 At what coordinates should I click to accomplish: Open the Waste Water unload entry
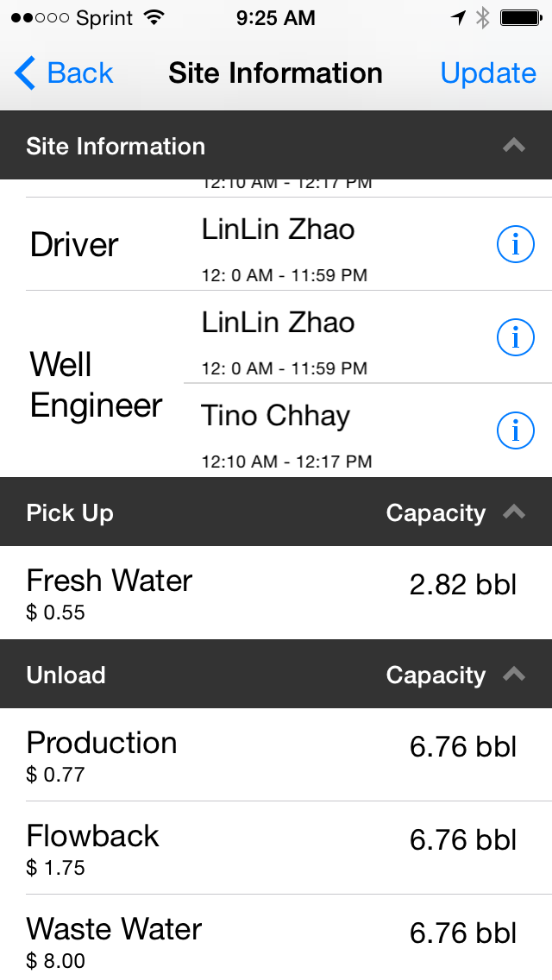(276, 940)
